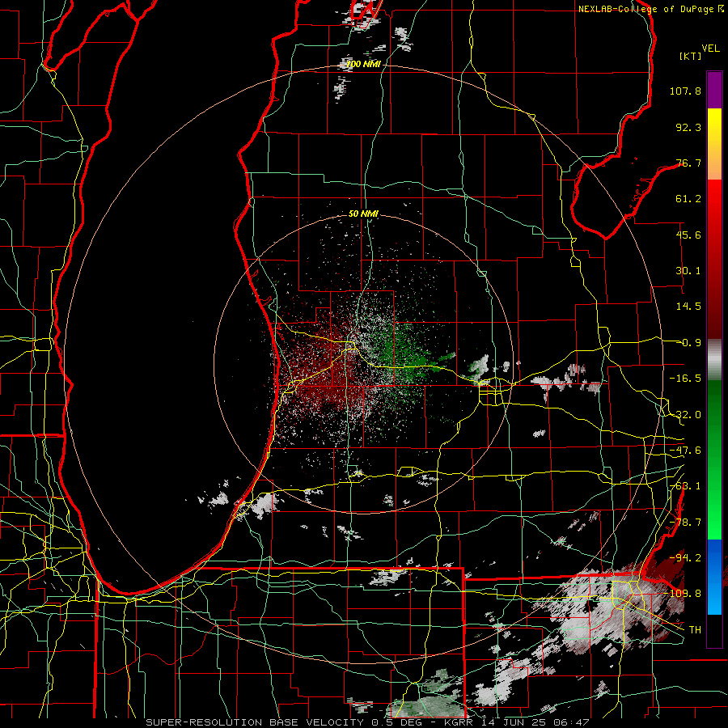Select the 61.2 velocity scale value
This screenshot has height=728, width=728.
pyautogui.click(x=688, y=199)
